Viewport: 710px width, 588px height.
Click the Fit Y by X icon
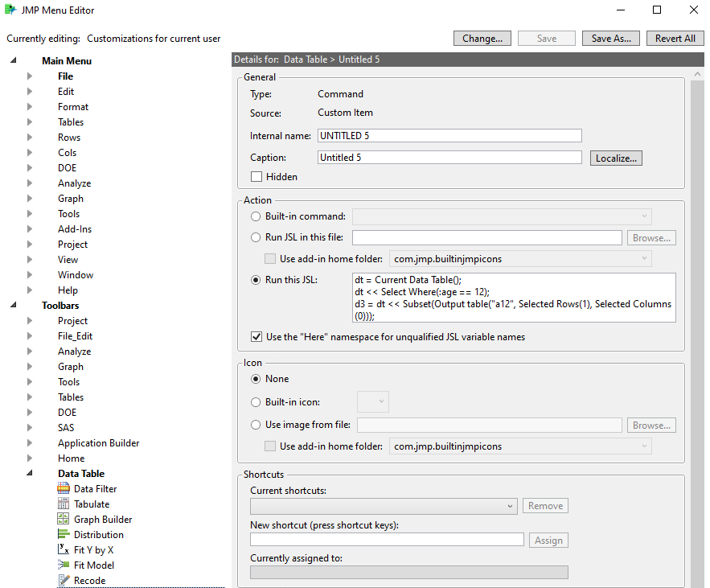click(x=64, y=549)
